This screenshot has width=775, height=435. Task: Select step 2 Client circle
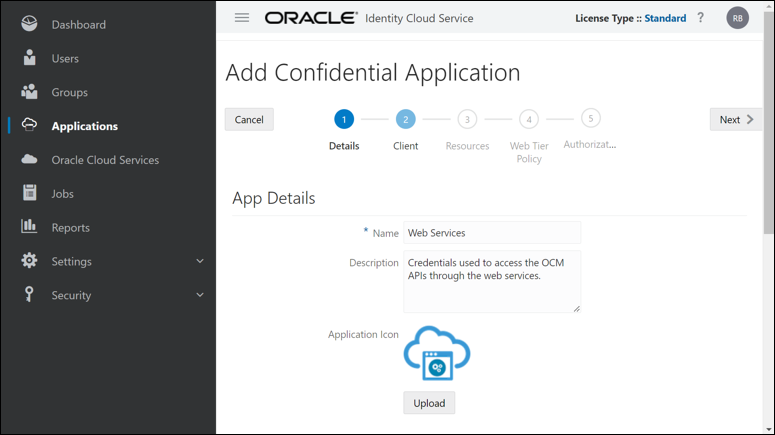coord(406,119)
